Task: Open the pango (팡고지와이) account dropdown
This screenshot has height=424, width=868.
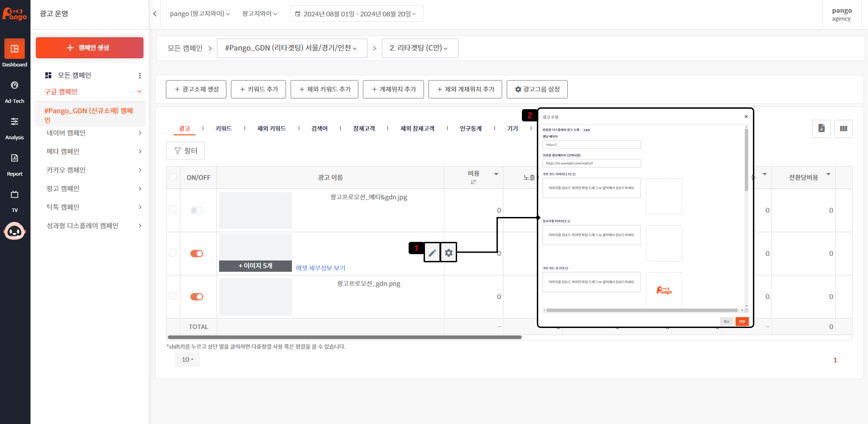Action: [200, 14]
